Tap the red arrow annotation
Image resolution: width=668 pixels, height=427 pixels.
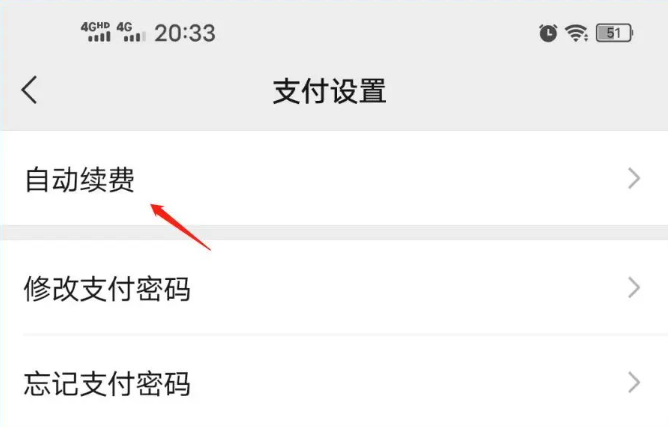[181, 227]
